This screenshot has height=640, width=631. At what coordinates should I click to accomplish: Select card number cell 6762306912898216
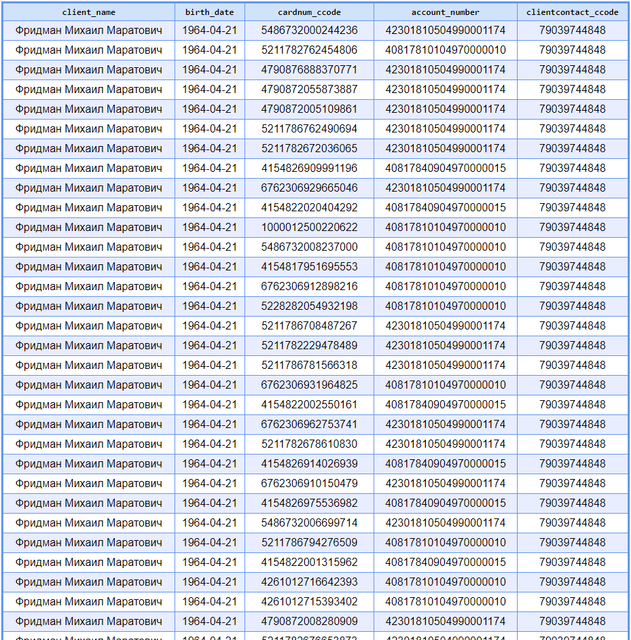309,287
